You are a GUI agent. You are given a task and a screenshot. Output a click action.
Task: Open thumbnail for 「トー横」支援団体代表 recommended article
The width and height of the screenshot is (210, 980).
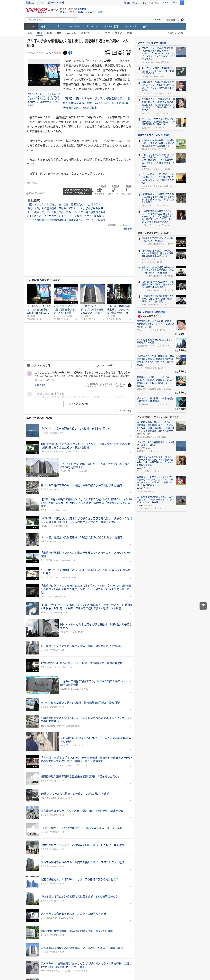tap(119, 294)
